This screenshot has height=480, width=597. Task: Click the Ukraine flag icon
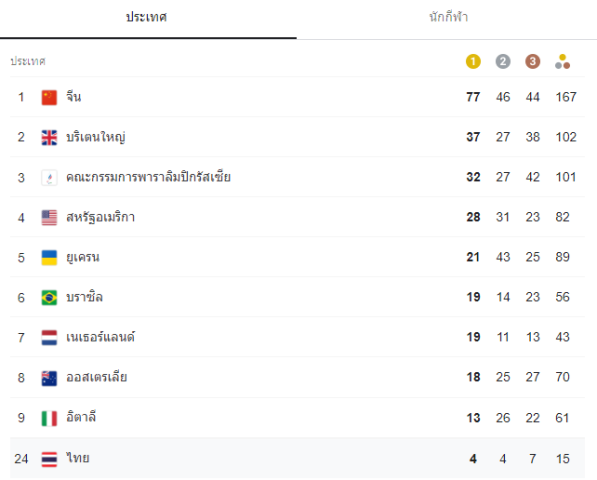(49, 258)
